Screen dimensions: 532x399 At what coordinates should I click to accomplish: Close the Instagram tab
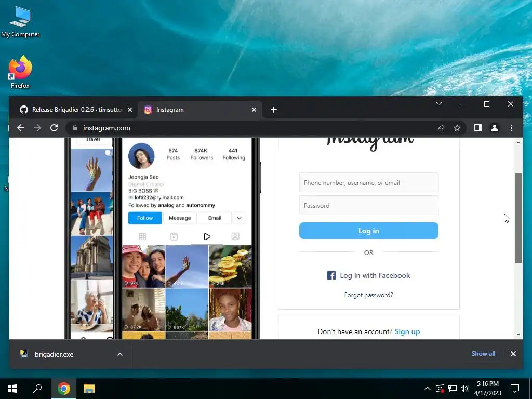[x=254, y=110]
